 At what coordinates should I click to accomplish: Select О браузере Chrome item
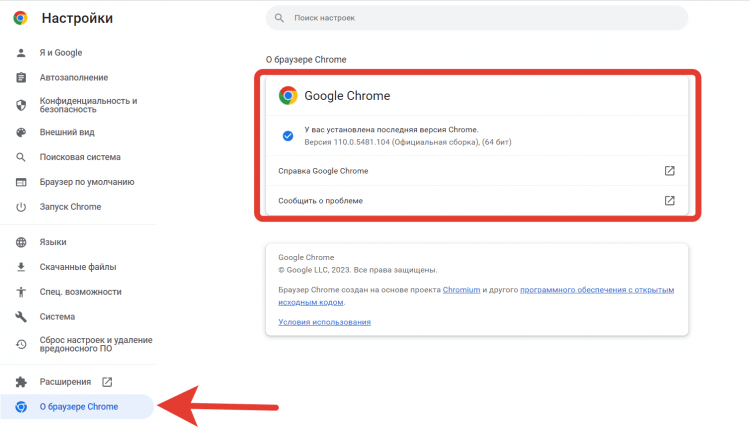tap(77, 407)
